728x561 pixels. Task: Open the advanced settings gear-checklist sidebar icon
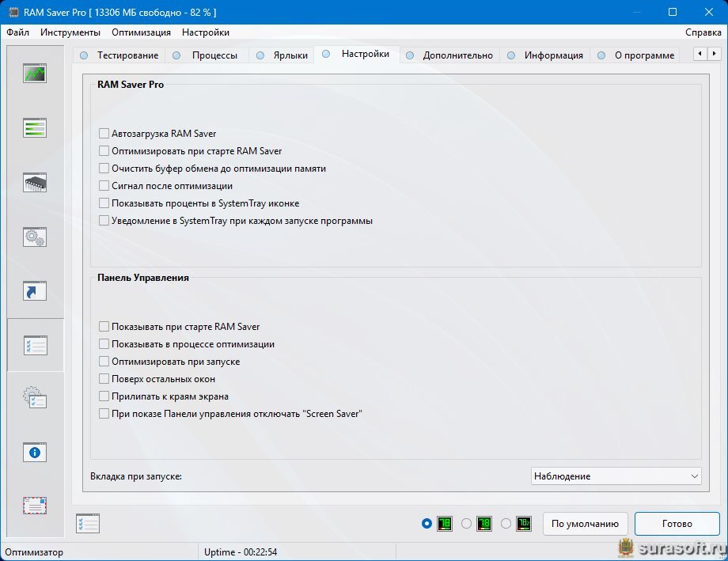(35, 397)
